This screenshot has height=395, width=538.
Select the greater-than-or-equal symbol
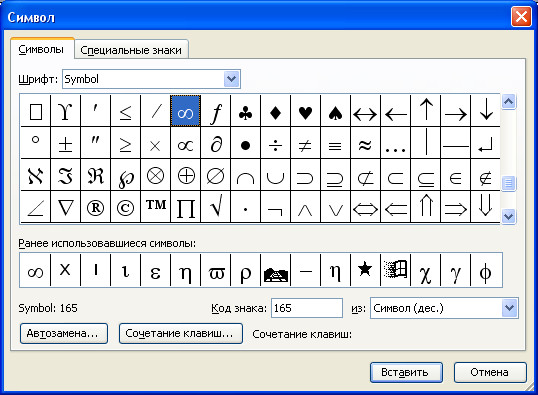(x=126, y=143)
